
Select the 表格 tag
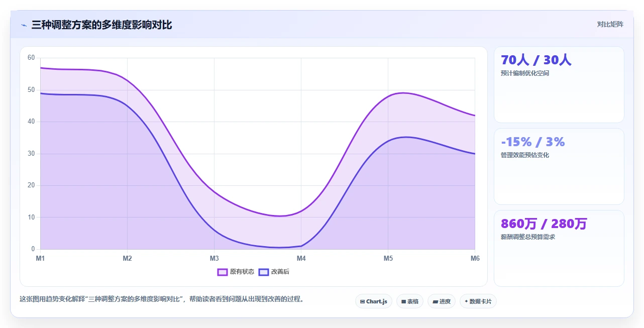[x=410, y=301]
